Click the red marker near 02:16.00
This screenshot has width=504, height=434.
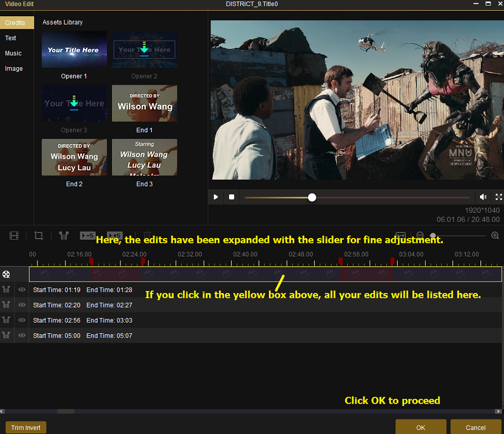tap(91, 261)
